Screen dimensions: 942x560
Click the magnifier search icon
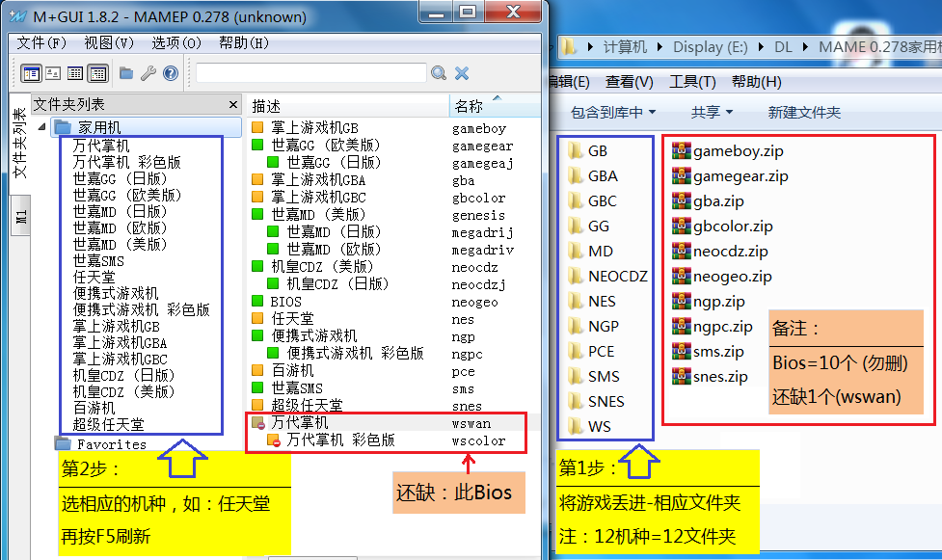coord(439,73)
